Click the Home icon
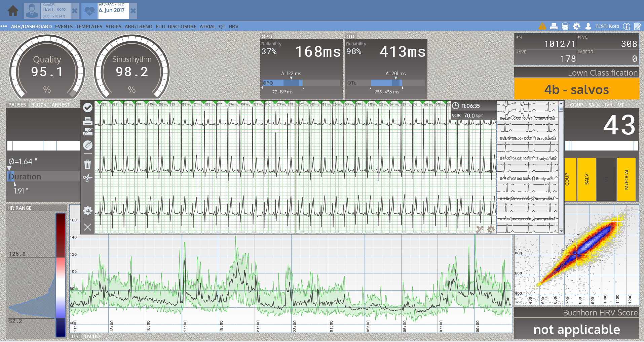This screenshot has height=342, width=644. (x=13, y=11)
